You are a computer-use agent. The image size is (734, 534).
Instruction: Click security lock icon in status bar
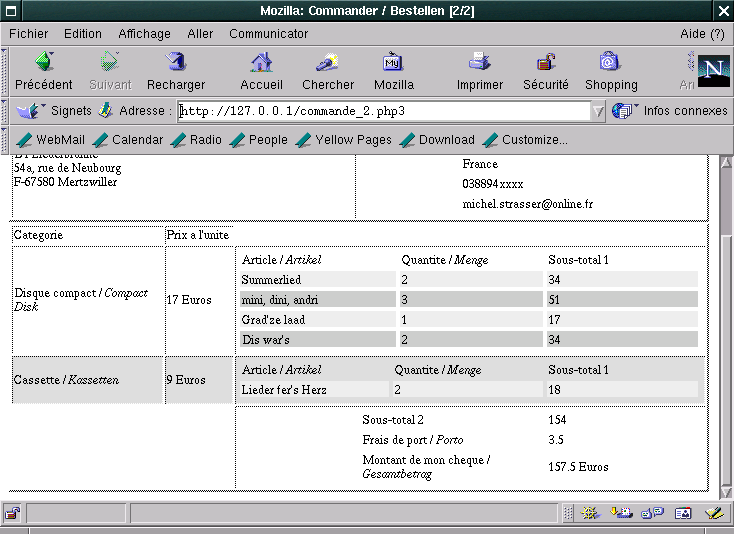pos(12,513)
